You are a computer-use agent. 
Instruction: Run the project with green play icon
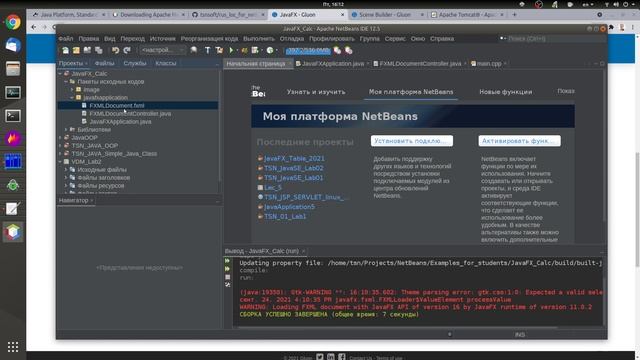tap(231, 50)
